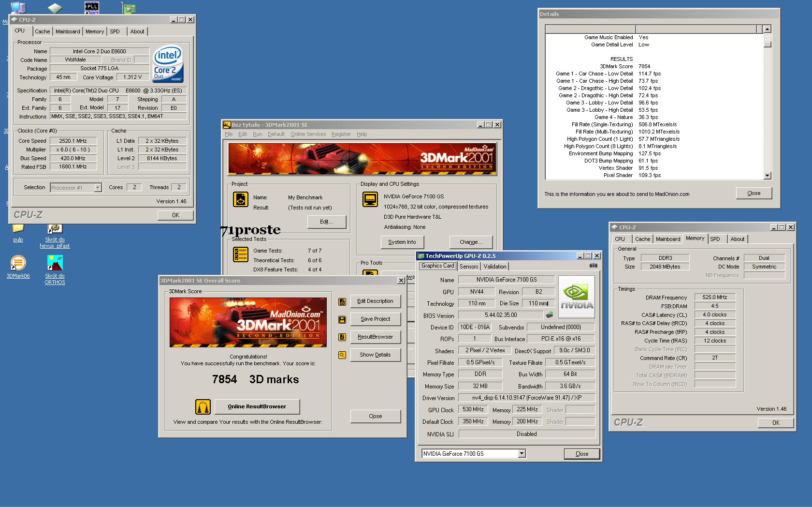Viewport: 812px width, 508px height.
Task: Click the Core Speed value in CPU-Z
Action: click(72, 141)
